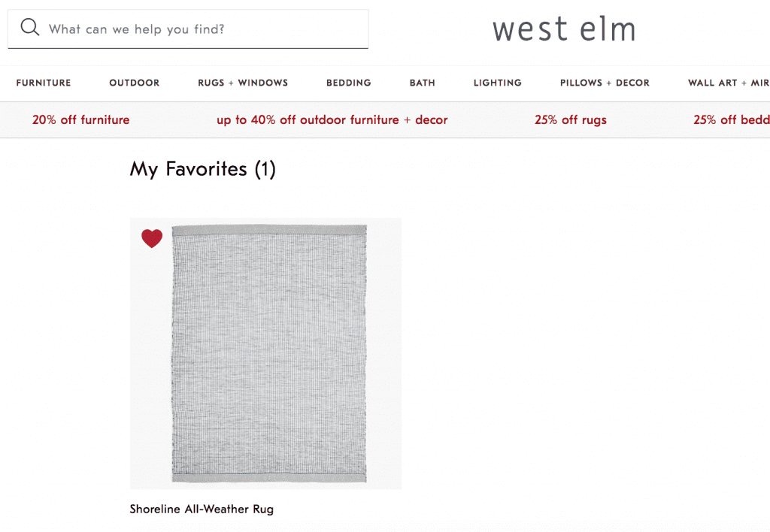The width and height of the screenshot is (770, 532).
Task: Unfavorite the rug via red heart
Action: coord(152,238)
